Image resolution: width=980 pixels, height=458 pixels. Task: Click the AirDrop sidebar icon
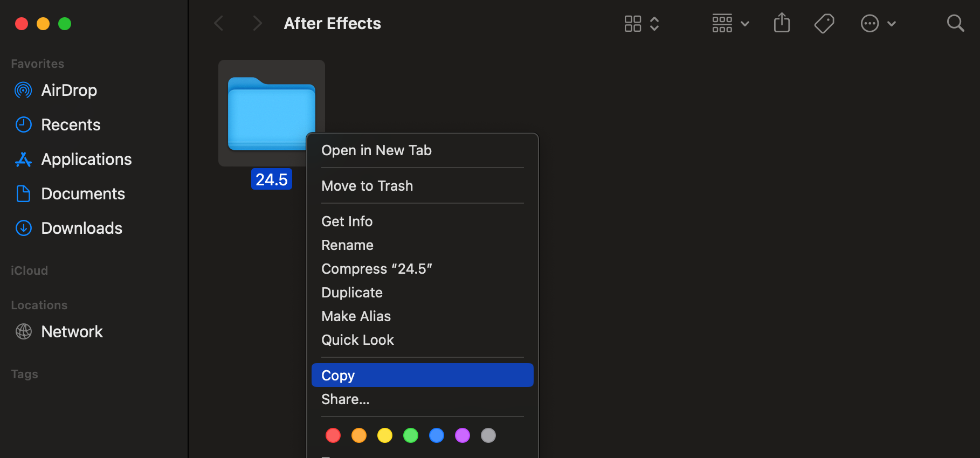(23, 90)
